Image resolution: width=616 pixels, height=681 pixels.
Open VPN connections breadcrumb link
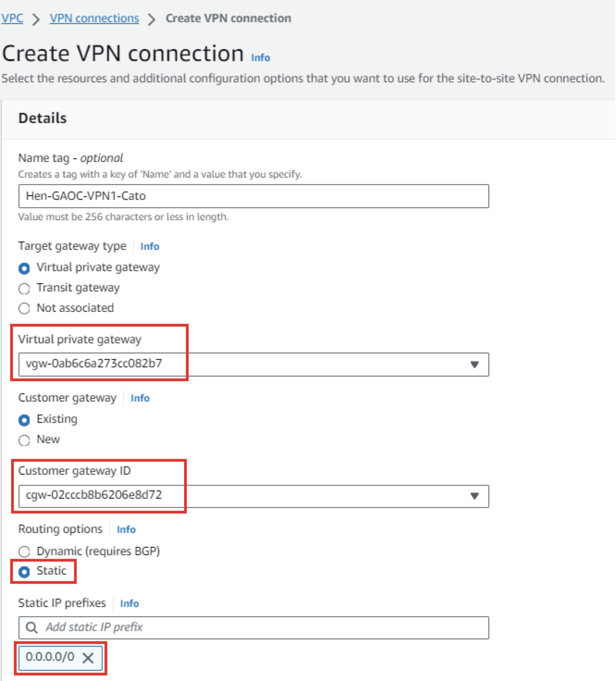click(94, 19)
